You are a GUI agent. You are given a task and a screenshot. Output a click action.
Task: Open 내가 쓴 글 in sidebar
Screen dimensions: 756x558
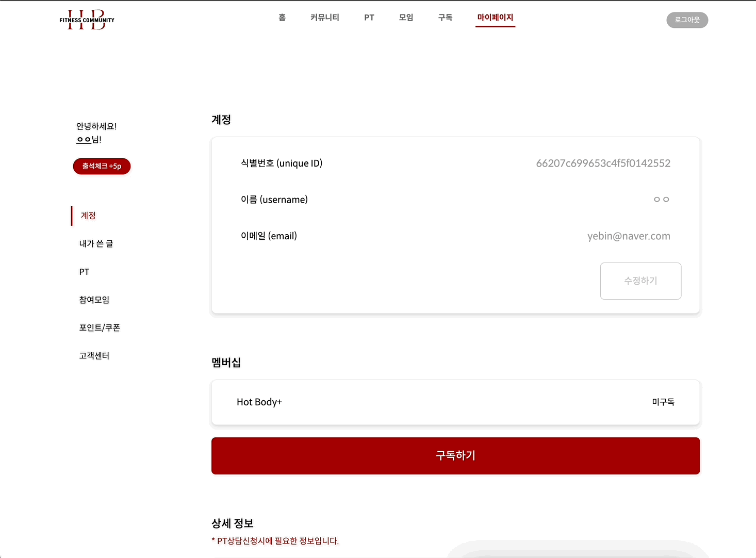click(96, 243)
